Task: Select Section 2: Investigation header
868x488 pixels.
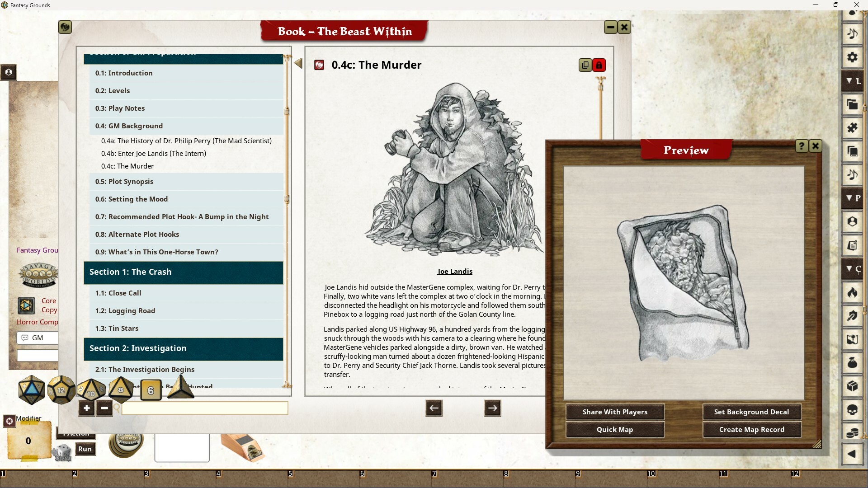Action: [x=137, y=348]
